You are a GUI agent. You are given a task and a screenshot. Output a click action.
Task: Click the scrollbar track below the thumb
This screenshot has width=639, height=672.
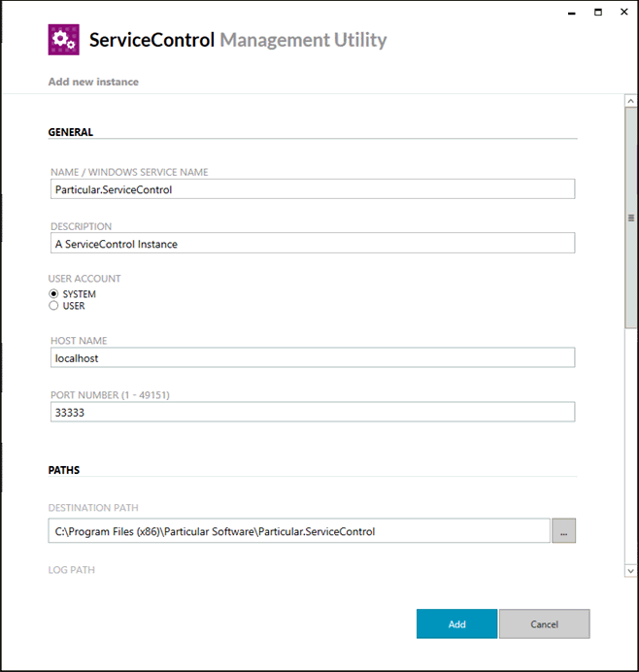(630, 447)
